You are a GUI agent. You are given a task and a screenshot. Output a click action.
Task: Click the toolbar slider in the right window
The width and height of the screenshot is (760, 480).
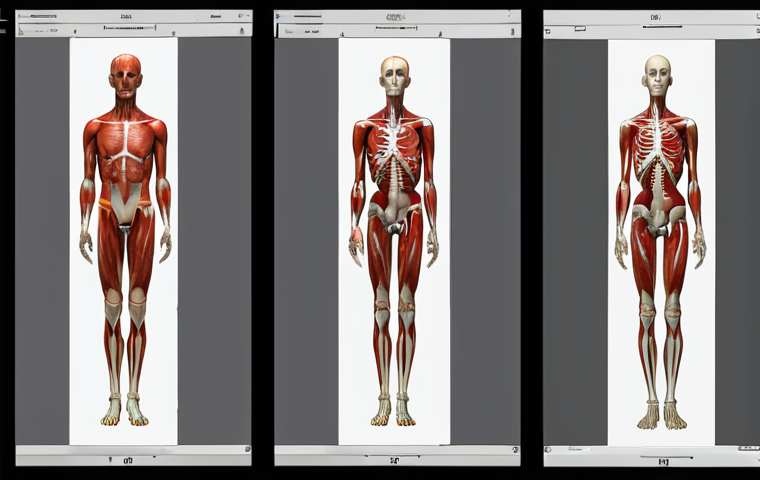click(662, 27)
